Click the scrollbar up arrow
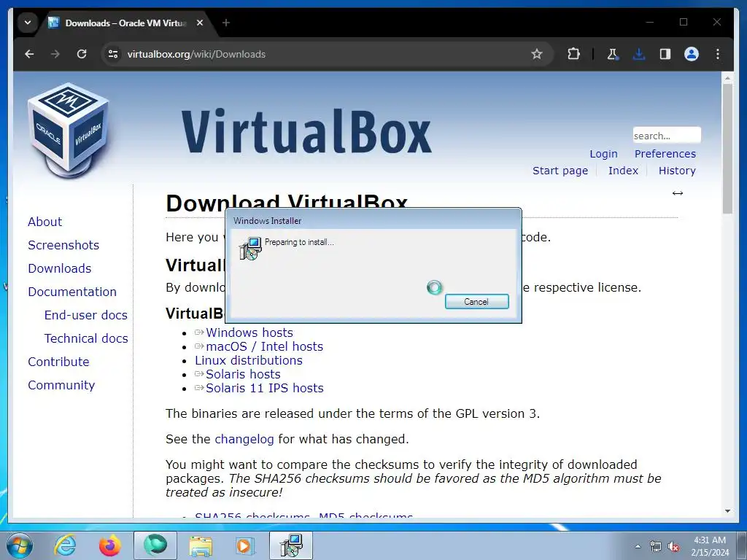 (727, 77)
